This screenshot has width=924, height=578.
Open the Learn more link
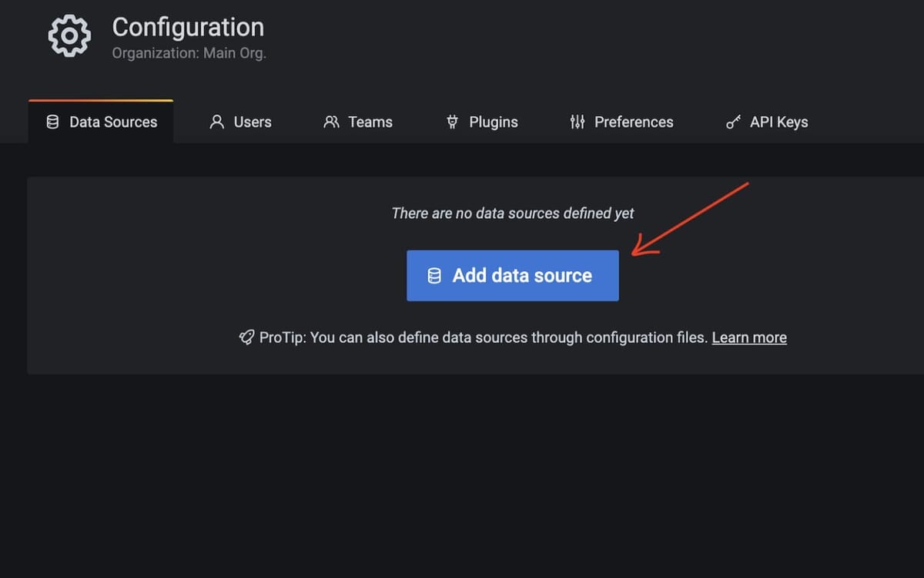pyautogui.click(x=748, y=337)
